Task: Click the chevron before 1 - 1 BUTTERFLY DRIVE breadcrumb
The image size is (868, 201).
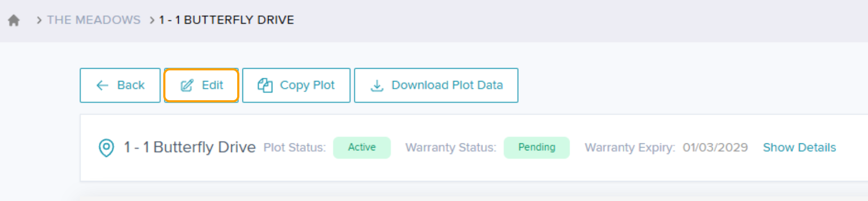Action: coord(152,20)
